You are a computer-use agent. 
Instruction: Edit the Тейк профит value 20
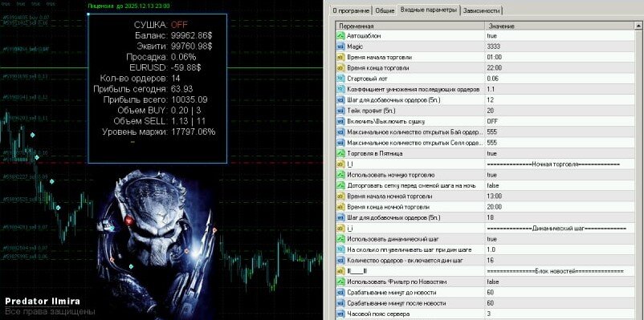coord(560,111)
